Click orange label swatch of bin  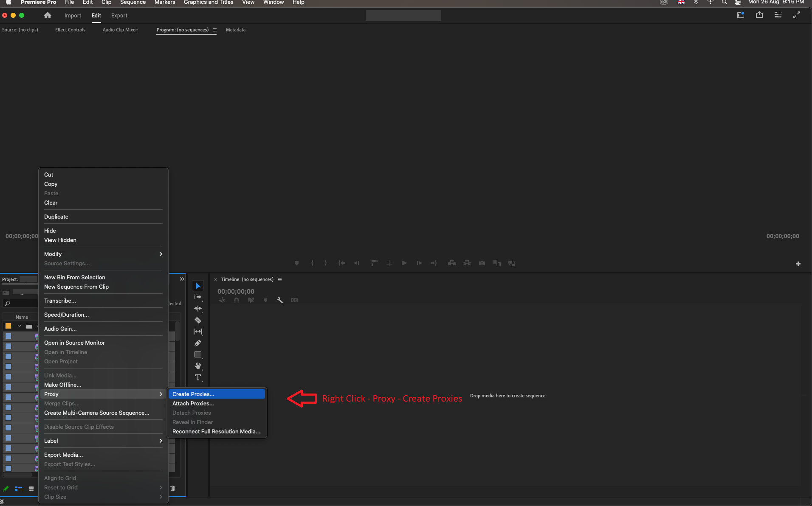(x=8, y=326)
